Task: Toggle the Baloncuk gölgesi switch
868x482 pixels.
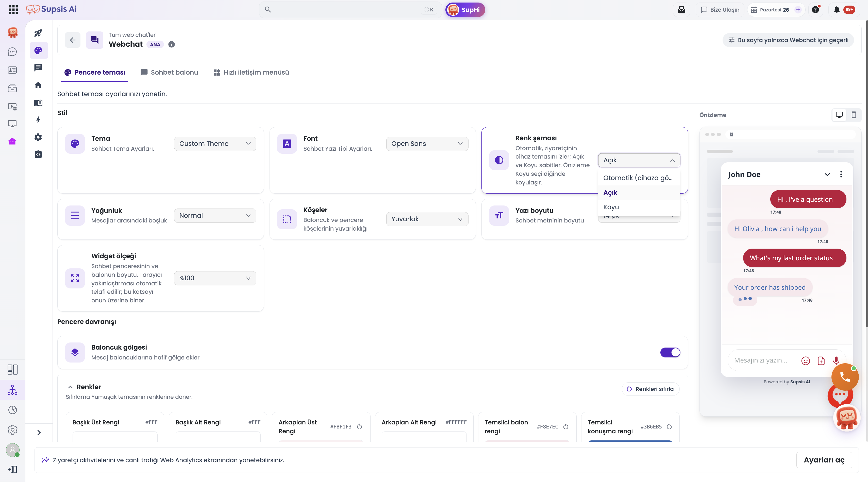Action: click(670, 352)
